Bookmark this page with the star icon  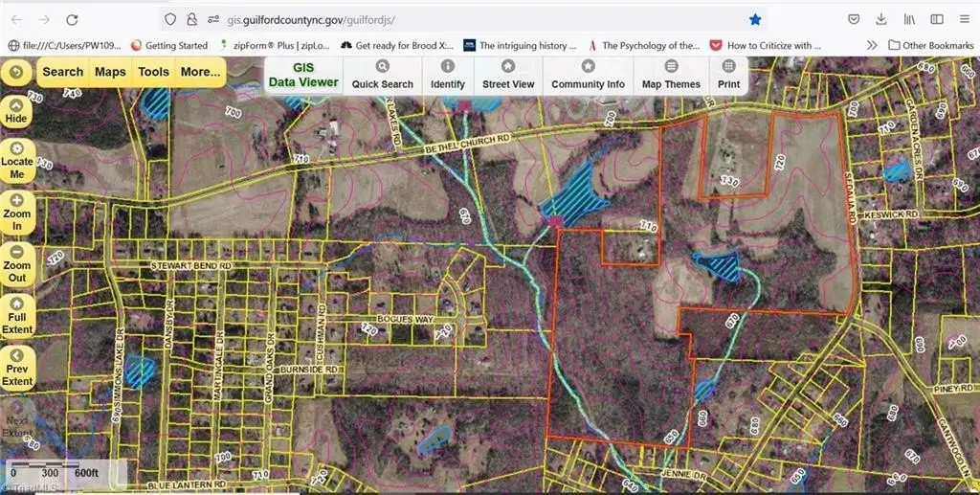[x=755, y=19]
